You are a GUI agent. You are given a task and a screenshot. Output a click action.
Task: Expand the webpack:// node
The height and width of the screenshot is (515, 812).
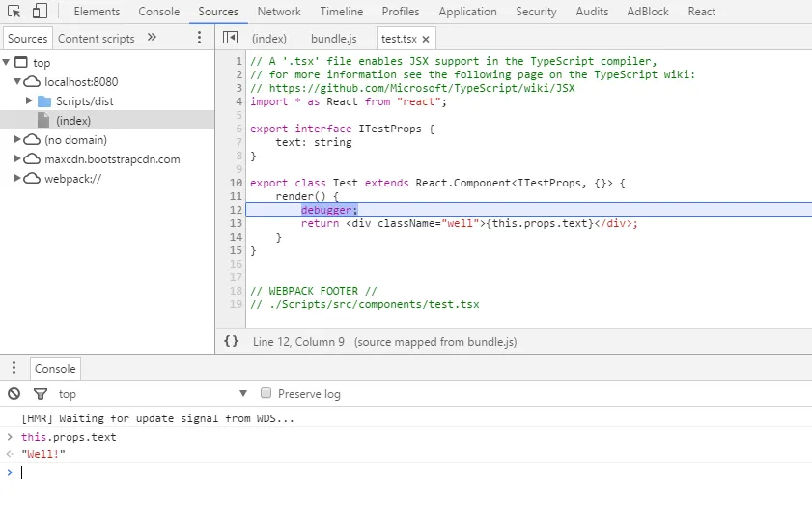click(17, 178)
